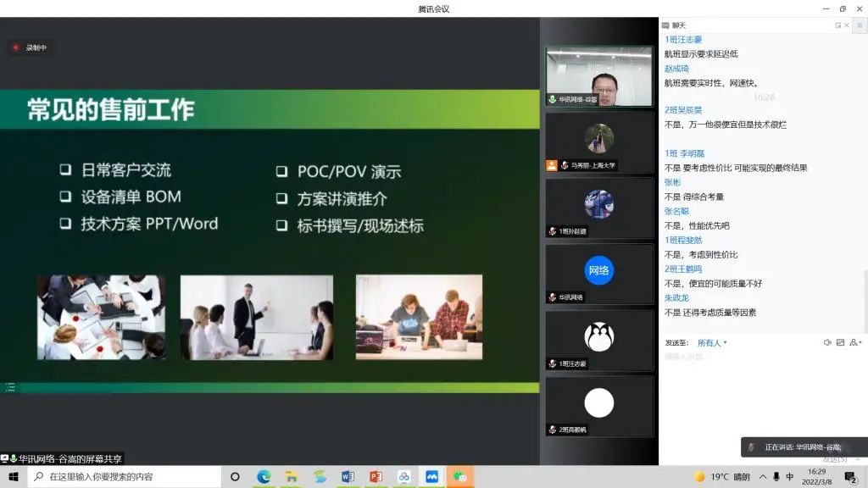This screenshot has height=488, width=868.
Task: Expand the 发送至 所有人 recipient dropdown
Action: [x=712, y=343]
